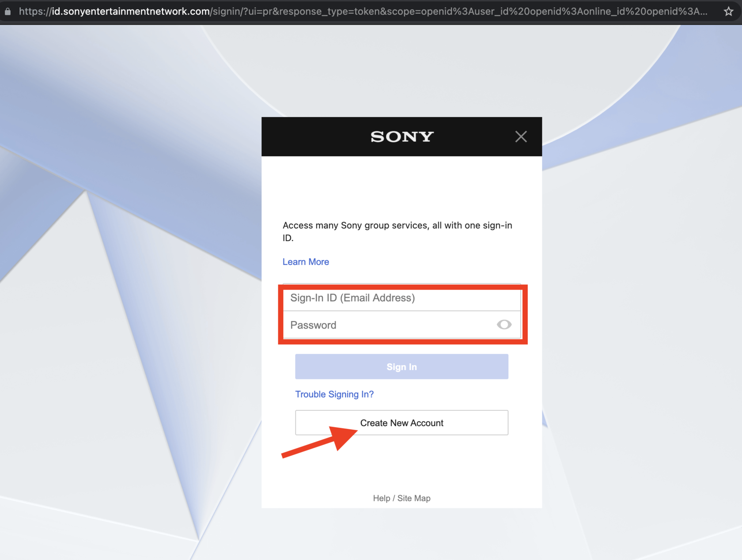Open the Learn More link
Screen dimensions: 742x560
(x=306, y=262)
